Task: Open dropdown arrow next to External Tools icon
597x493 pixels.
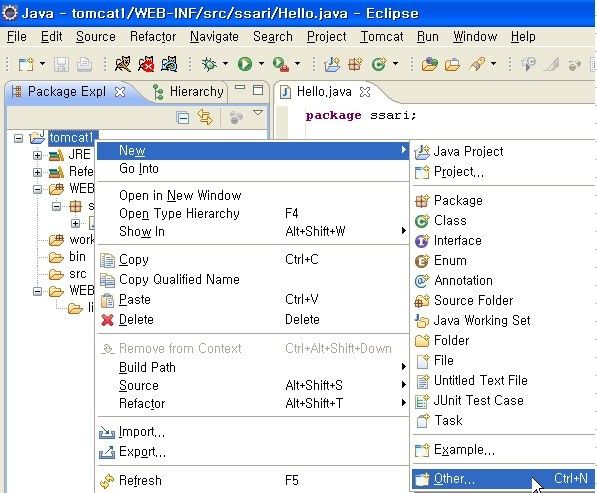Action: pyautogui.click(x=297, y=64)
